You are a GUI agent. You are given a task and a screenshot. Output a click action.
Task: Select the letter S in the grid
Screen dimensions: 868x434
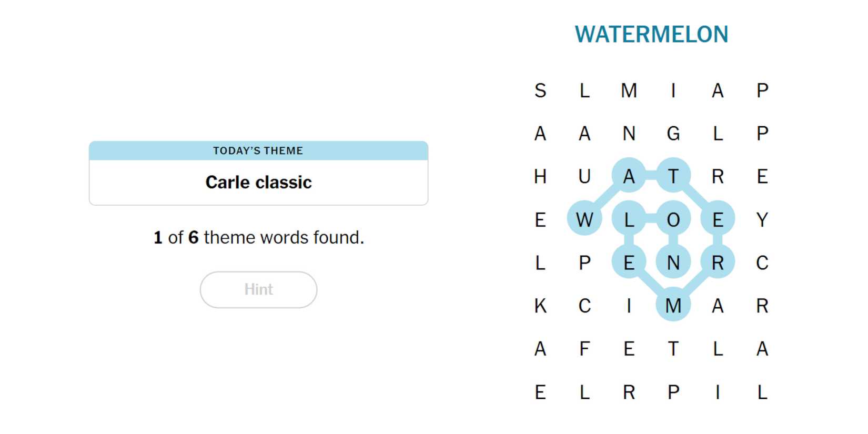(540, 90)
